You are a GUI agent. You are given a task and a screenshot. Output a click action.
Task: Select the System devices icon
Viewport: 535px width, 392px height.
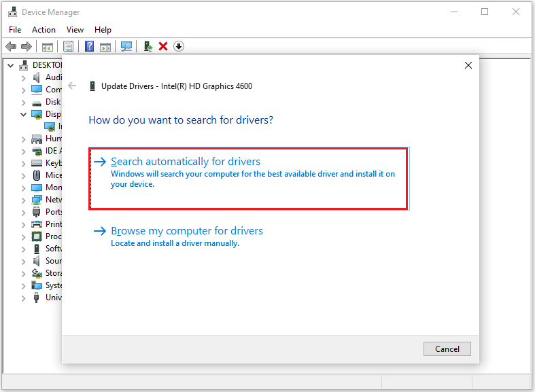click(37, 285)
